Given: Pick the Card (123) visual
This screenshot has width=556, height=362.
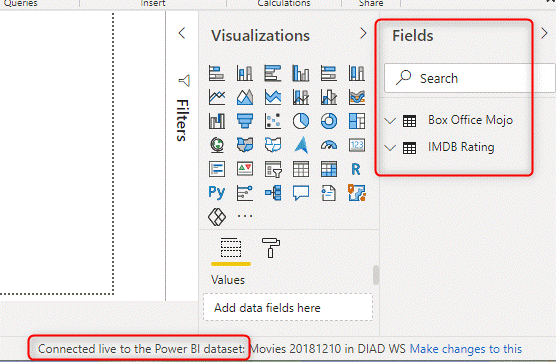Looking at the screenshot, I should [x=357, y=145].
